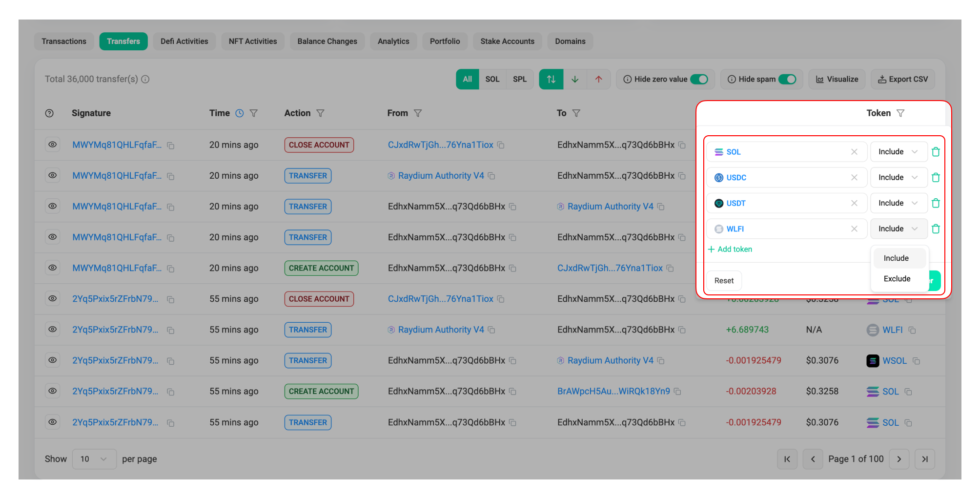Click the Export CSV button
This screenshot has height=499, width=980.
coord(902,79)
